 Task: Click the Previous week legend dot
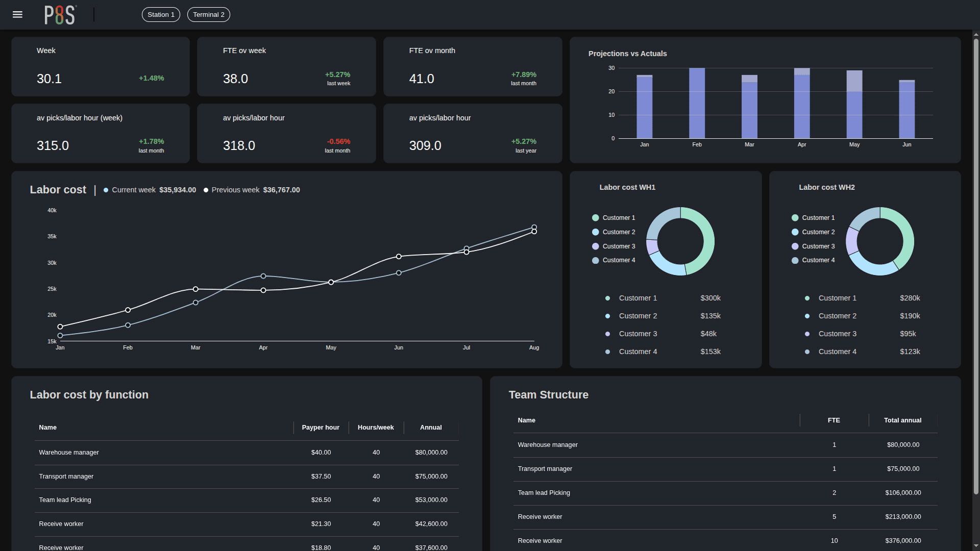(x=206, y=190)
